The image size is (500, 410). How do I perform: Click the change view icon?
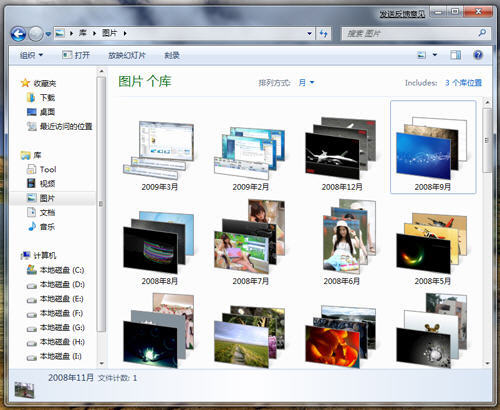click(x=422, y=55)
